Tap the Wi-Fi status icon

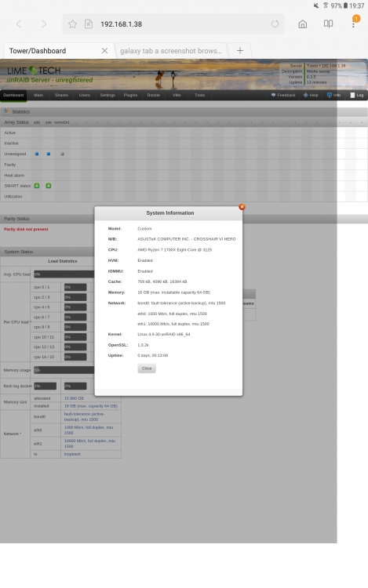[x=325, y=5]
